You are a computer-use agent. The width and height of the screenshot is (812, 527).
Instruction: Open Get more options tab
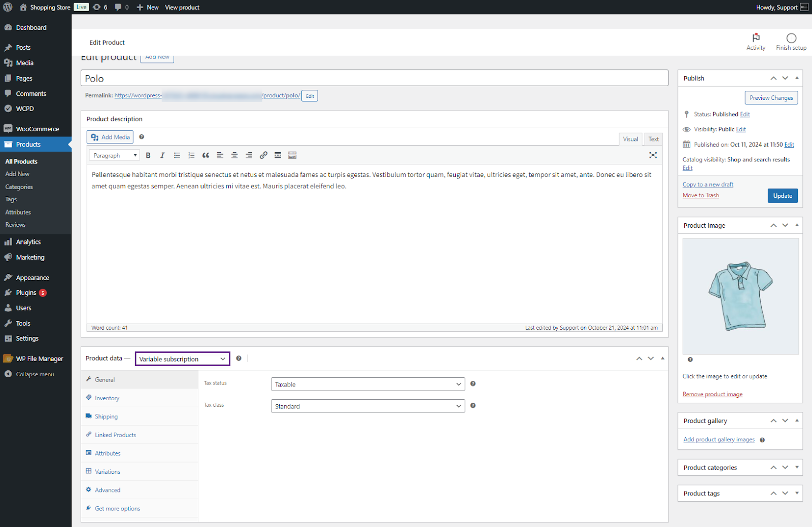pos(140,508)
